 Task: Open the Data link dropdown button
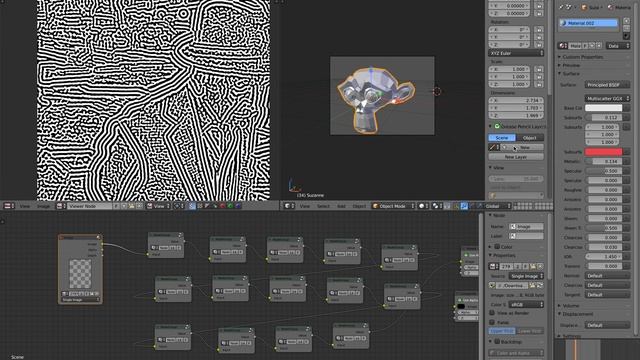[618, 46]
